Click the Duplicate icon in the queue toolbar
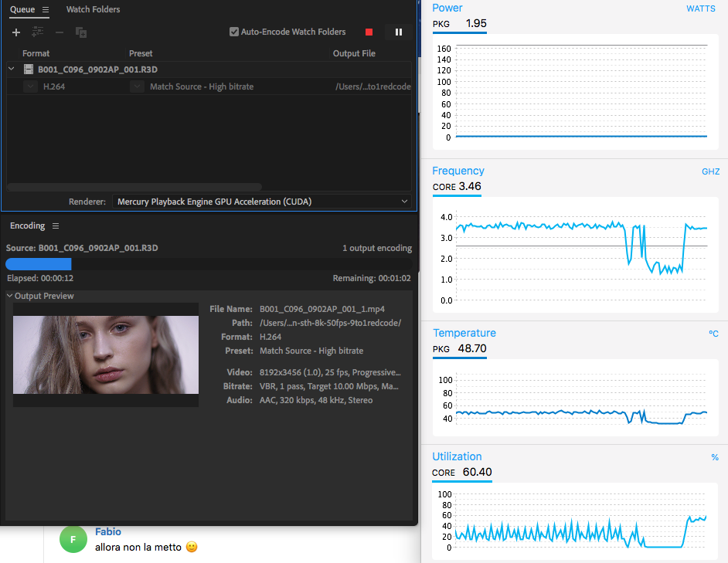 pos(81,32)
